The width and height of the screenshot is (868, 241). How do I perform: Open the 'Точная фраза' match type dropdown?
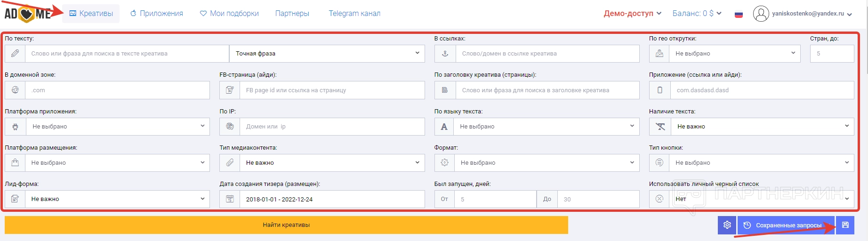[x=327, y=54]
